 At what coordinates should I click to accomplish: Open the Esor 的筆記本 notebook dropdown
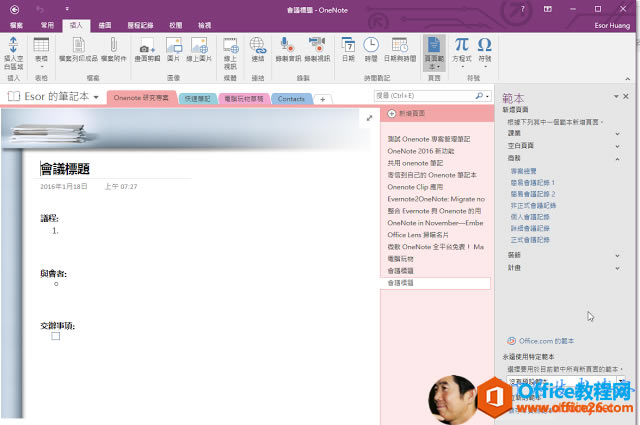[59, 98]
